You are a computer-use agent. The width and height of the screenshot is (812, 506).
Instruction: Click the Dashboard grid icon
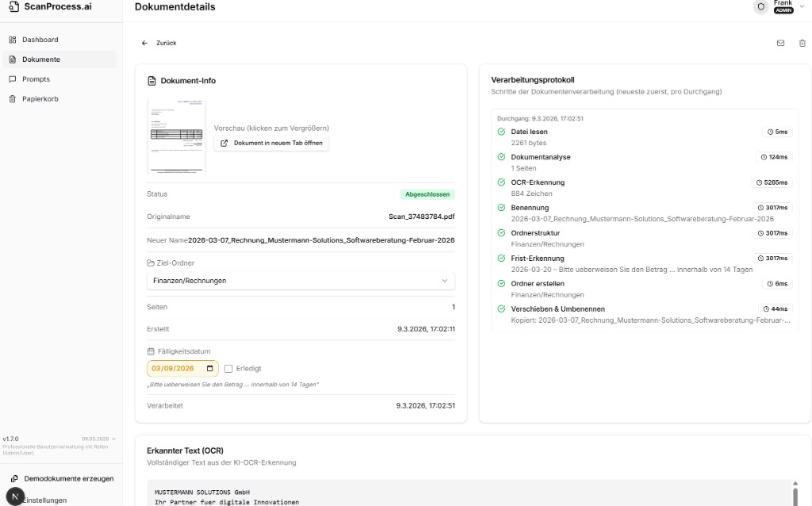pos(13,40)
